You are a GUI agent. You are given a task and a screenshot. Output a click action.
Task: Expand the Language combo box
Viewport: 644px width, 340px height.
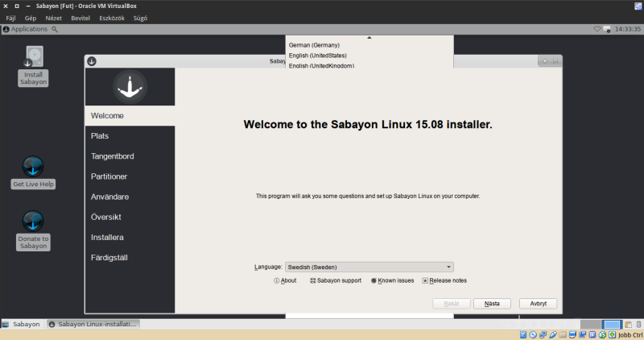pos(369,267)
